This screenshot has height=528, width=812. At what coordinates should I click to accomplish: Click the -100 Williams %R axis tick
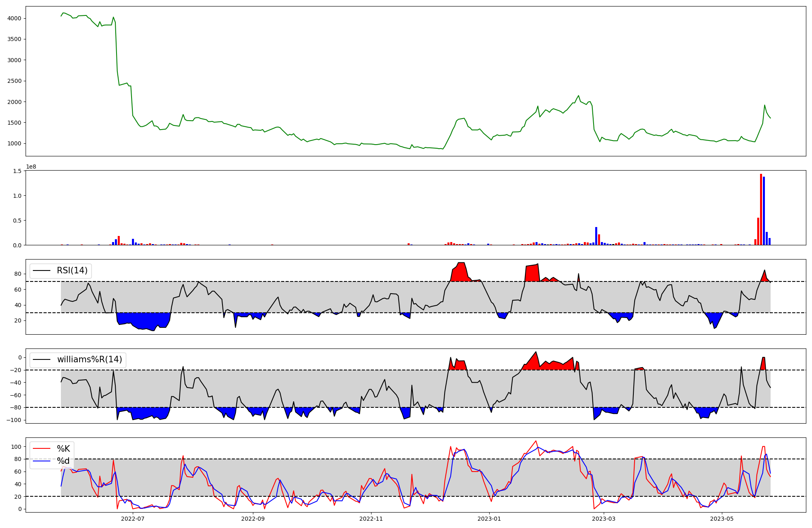point(13,420)
